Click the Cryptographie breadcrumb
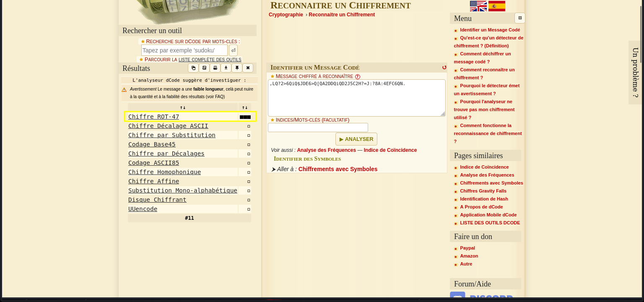 pyautogui.click(x=286, y=15)
